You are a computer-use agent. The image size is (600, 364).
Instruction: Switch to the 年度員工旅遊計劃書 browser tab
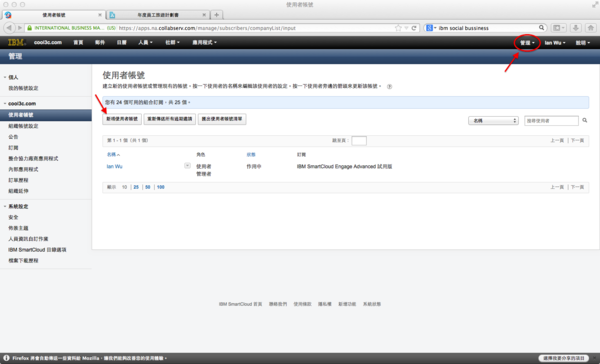click(x=158, y=15)
